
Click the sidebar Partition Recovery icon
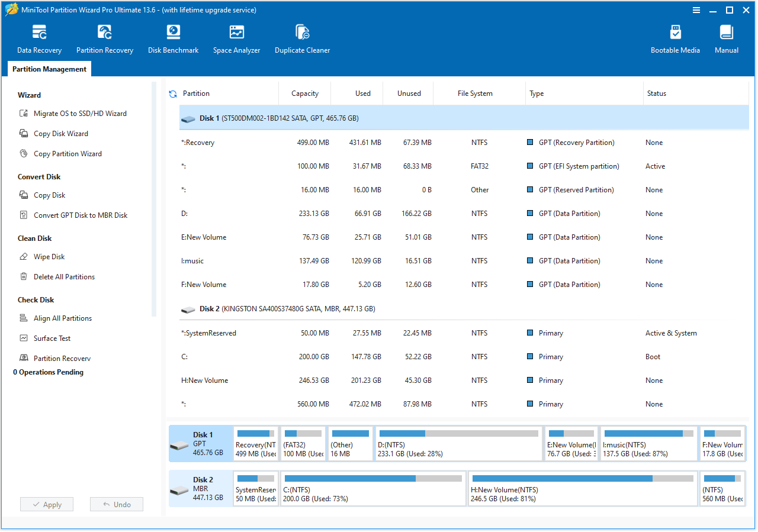pyautogui.click(x=24, y=358)
